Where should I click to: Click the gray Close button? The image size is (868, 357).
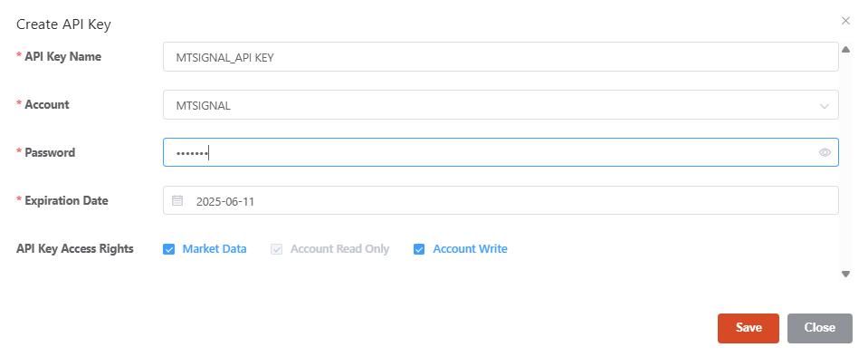[820, 328]
